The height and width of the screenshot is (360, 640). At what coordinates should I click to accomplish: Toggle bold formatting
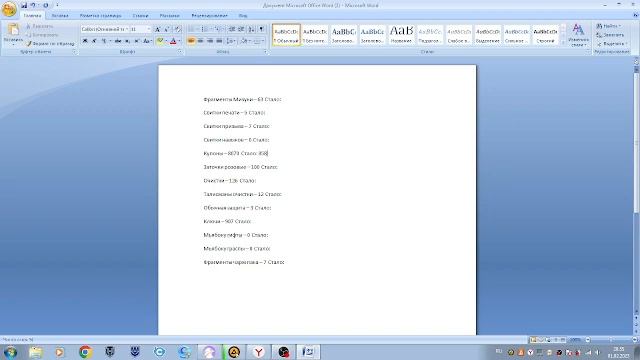(85, 41)
